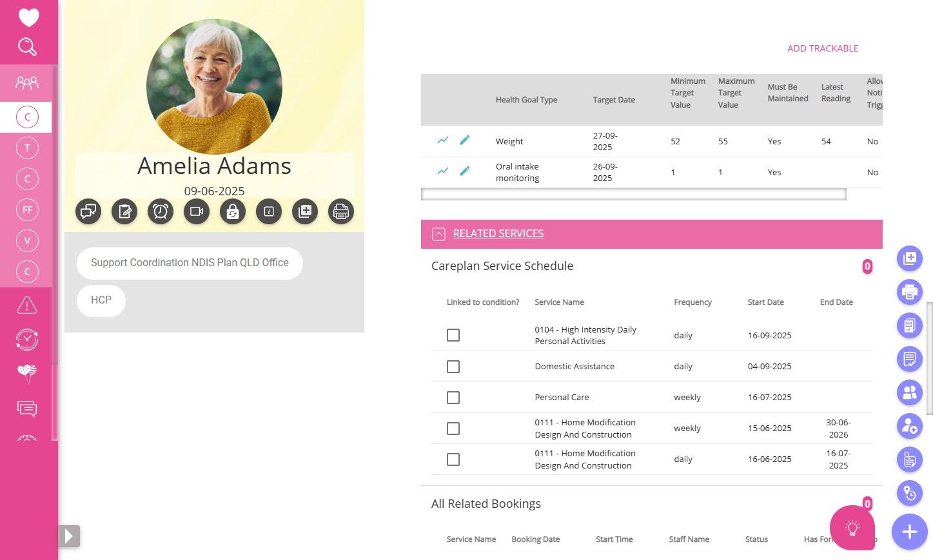Open the search magnifier in sidebar
The image size is (933, 560).
(x=27, y=46)
